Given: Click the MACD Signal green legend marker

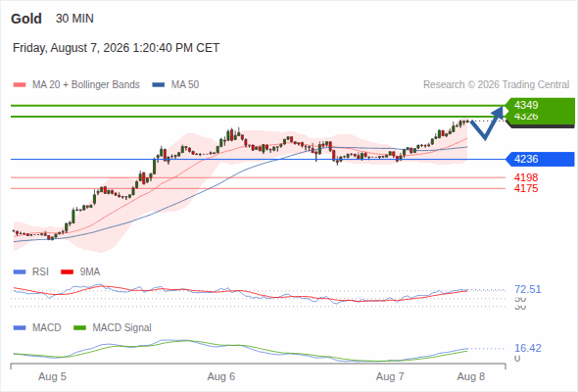Looking at the screenshot, I should pyautogui.click(x=79, y=328).
